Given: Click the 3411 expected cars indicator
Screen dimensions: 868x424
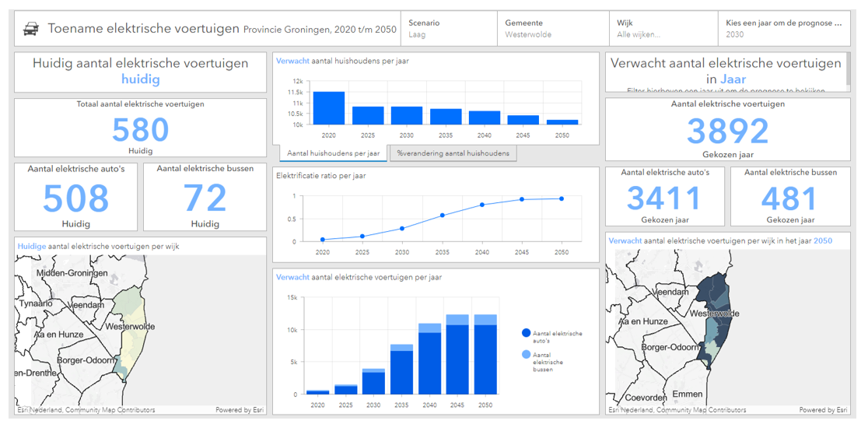Looking at the screenshot, I should (664, 197).
